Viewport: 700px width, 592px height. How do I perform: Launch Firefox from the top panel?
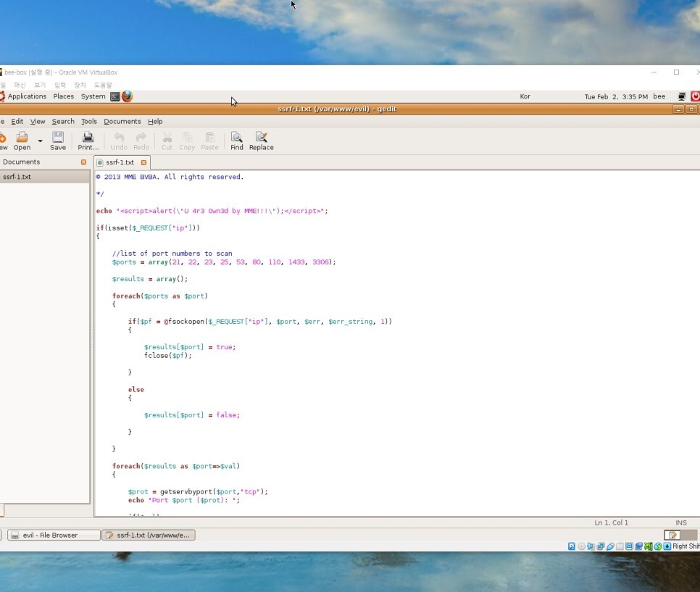click(x=128, y=96)
